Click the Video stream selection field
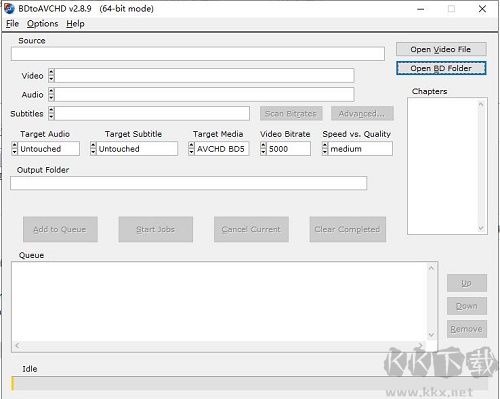 204,76
